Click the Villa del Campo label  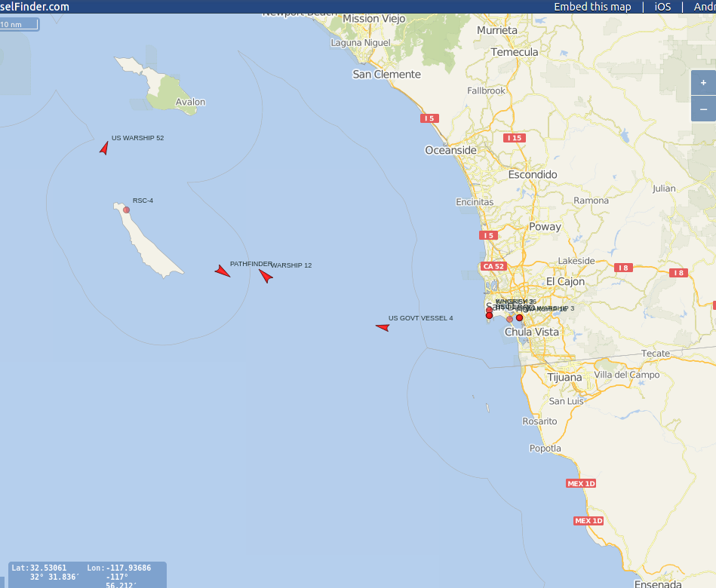627,375
